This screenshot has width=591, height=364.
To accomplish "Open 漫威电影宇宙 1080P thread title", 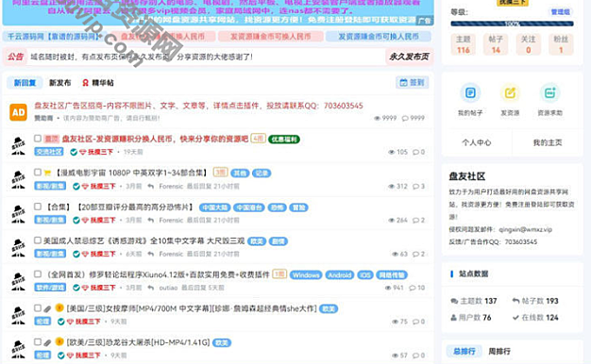I will coord(132,173).
